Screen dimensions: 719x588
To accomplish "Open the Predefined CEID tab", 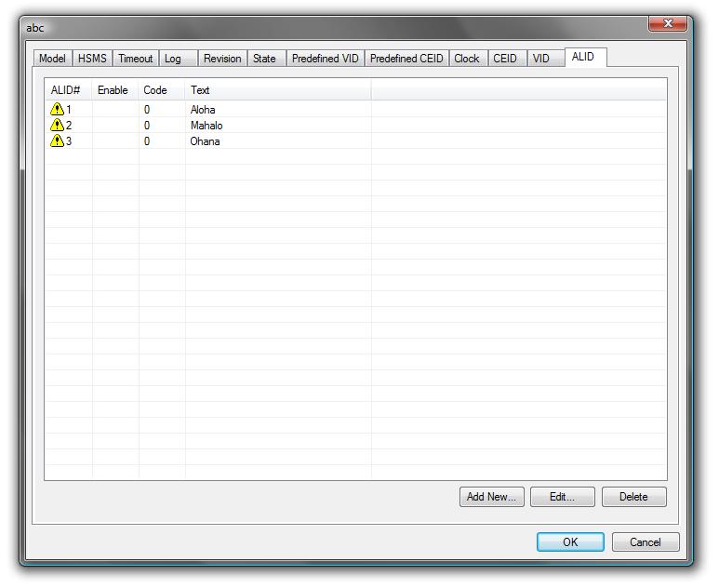I will pyautogui.click(x=406, y=59).
